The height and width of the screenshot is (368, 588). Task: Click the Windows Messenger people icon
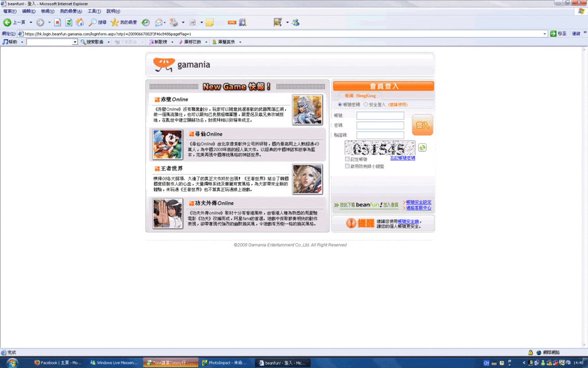[296, 22]
